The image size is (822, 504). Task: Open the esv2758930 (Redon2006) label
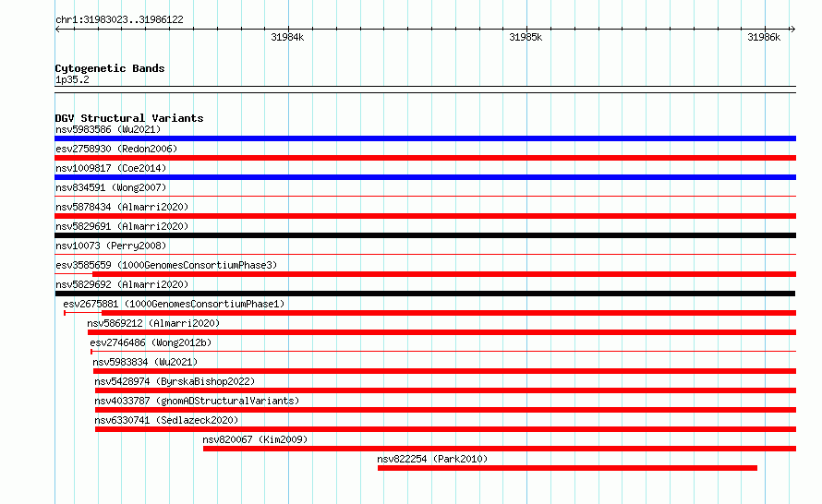click(x=116, y=149)
